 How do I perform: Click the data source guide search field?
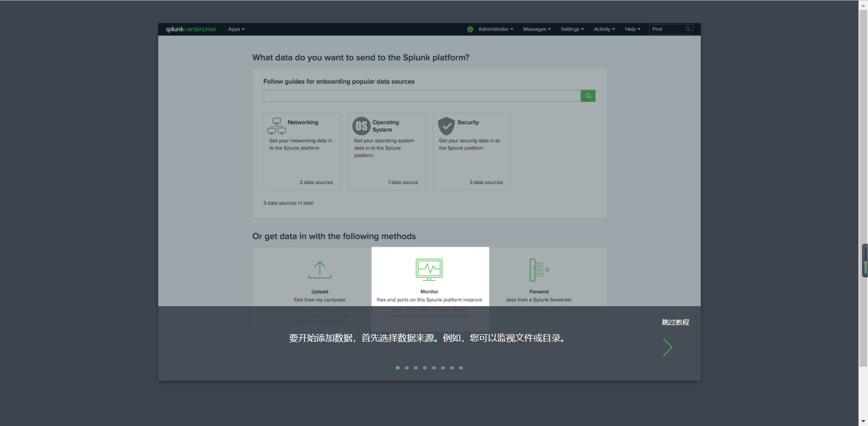pyautogui.click(x=422, y=96)
